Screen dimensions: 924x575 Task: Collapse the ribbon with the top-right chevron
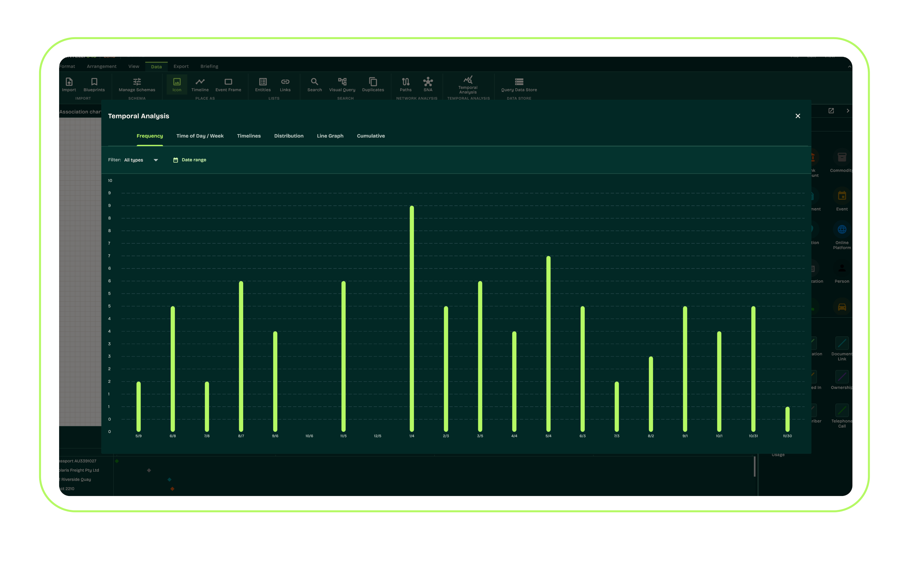pyautogui.click(x=849, y=66)
